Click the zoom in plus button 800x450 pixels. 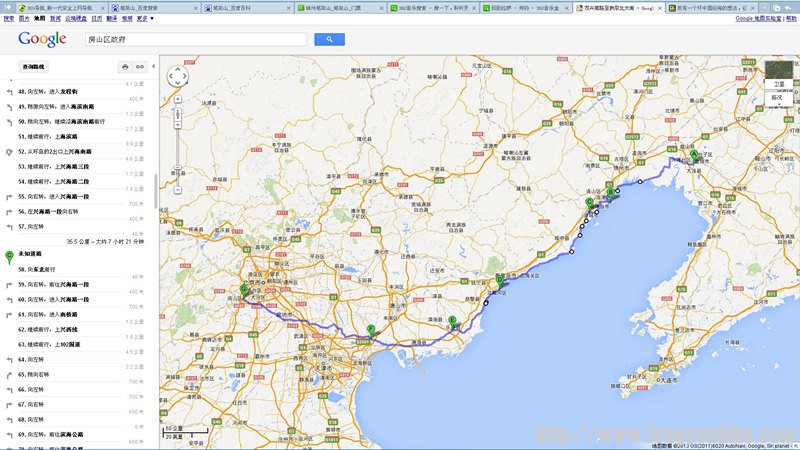pos(177,100)
